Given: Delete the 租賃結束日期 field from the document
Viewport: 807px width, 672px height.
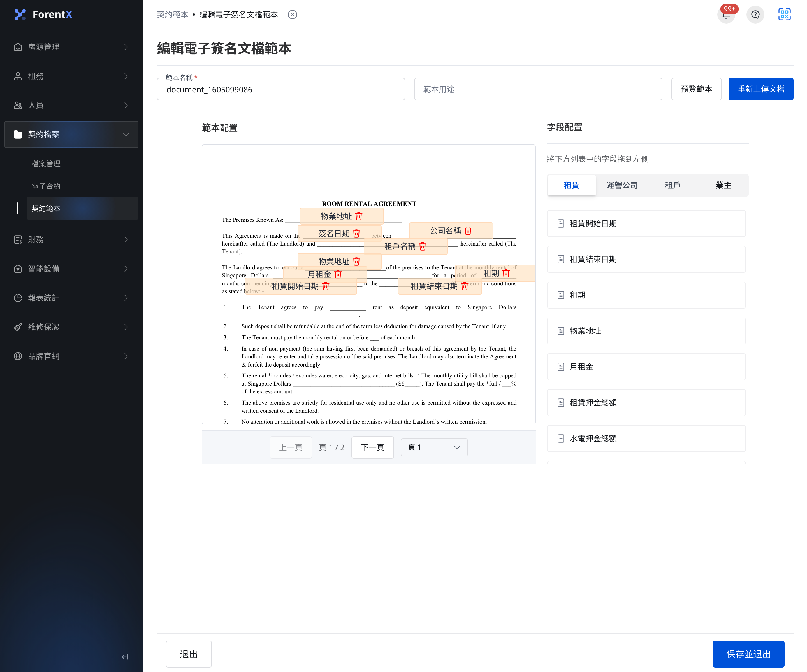Looking at the screenshot, I should (x=464, y=286).
